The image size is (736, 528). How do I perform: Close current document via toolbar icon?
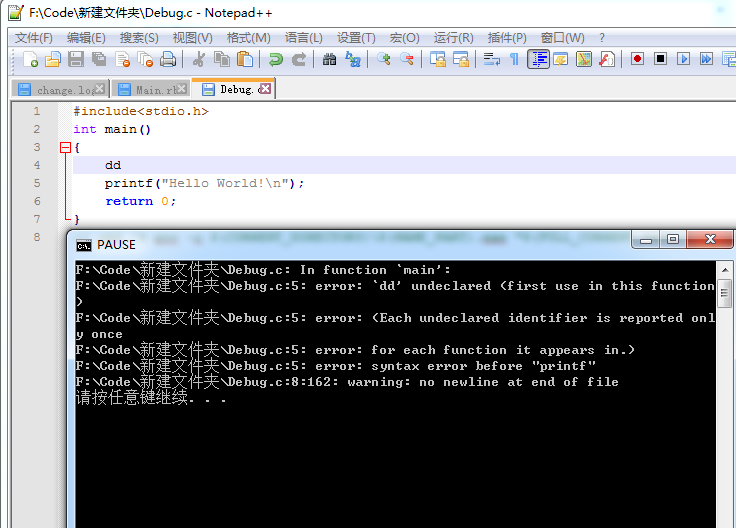tap(122, 60)
